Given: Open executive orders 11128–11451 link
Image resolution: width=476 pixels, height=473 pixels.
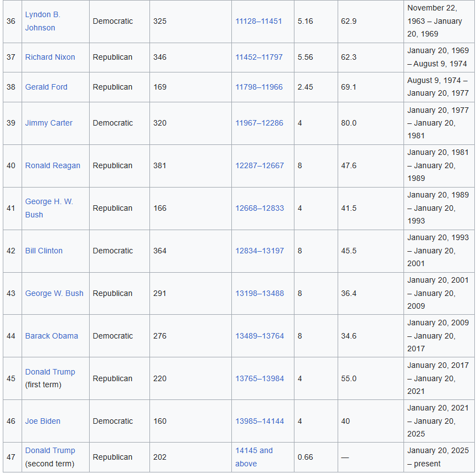Looking at the screenshot, I should click(258, 21).
